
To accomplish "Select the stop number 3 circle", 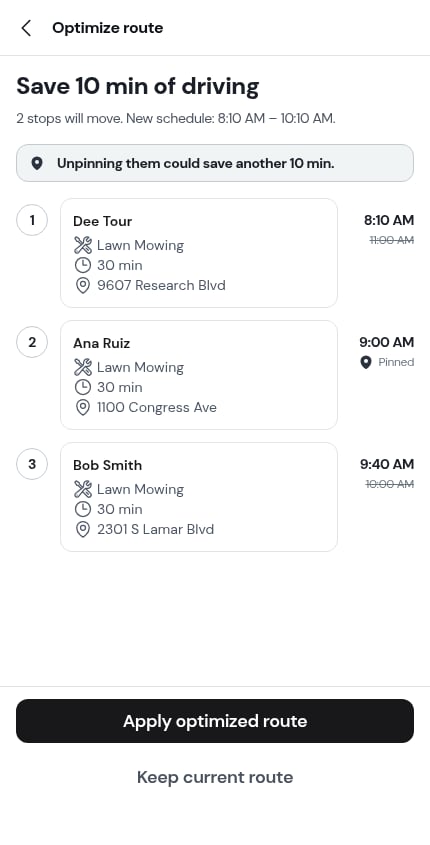I will 32,464.
